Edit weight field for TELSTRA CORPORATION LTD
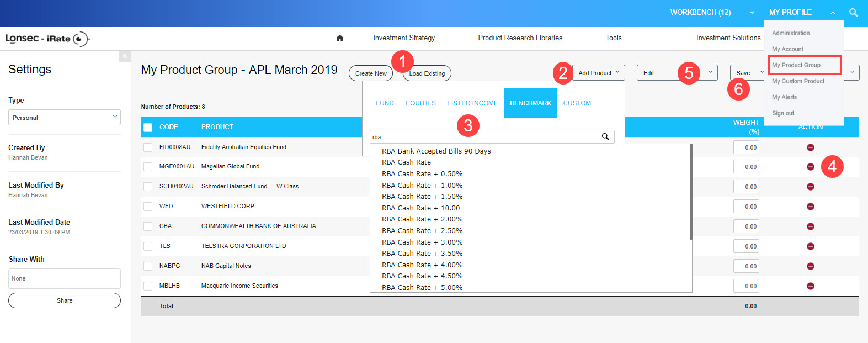This screenshot has height=343, width=868. 746,246
